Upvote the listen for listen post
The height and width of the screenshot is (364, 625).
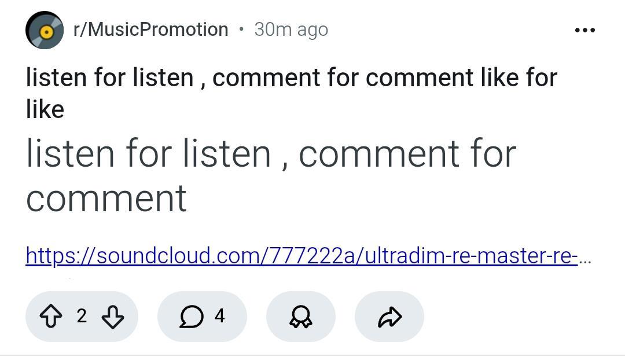[50, 317]
